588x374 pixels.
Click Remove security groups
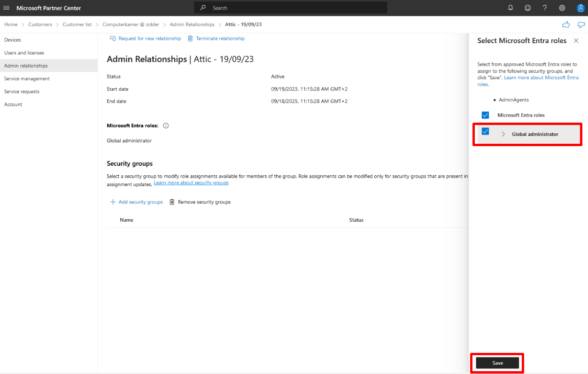point(204,202)
